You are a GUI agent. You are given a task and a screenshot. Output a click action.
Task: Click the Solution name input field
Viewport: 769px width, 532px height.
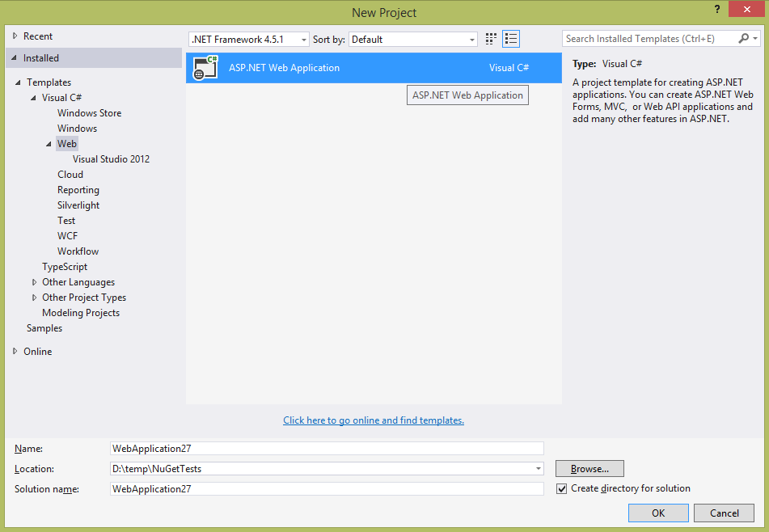point(327,489)
